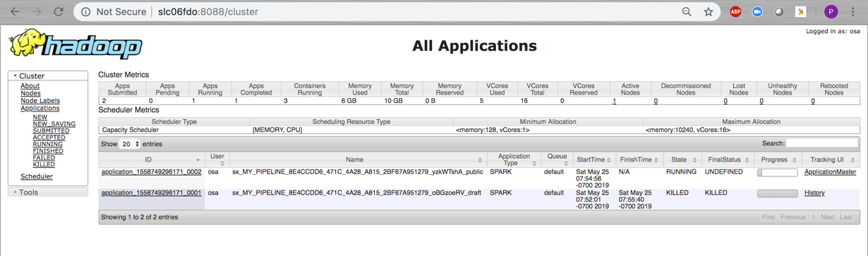Sort table by Application Type column

534,164
